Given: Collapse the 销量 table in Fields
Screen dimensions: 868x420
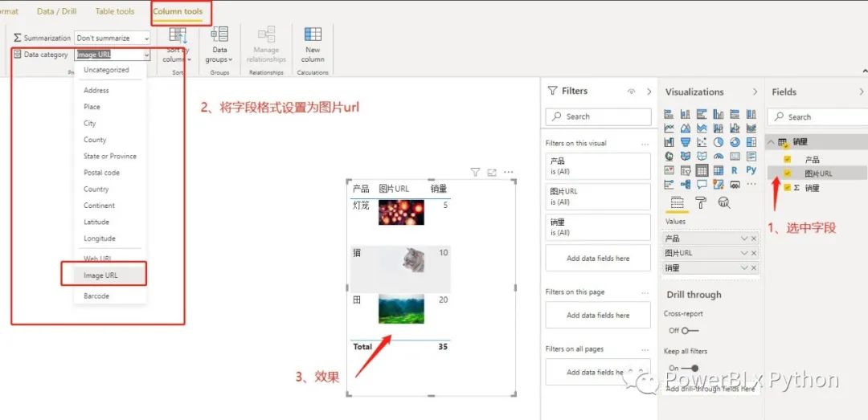Looking at the screenshot, I should pos(771,141).
